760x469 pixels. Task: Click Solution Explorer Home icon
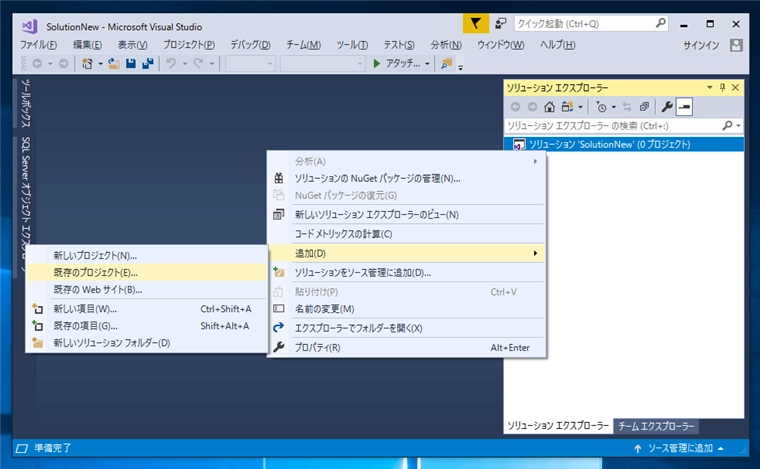[549, 107]
